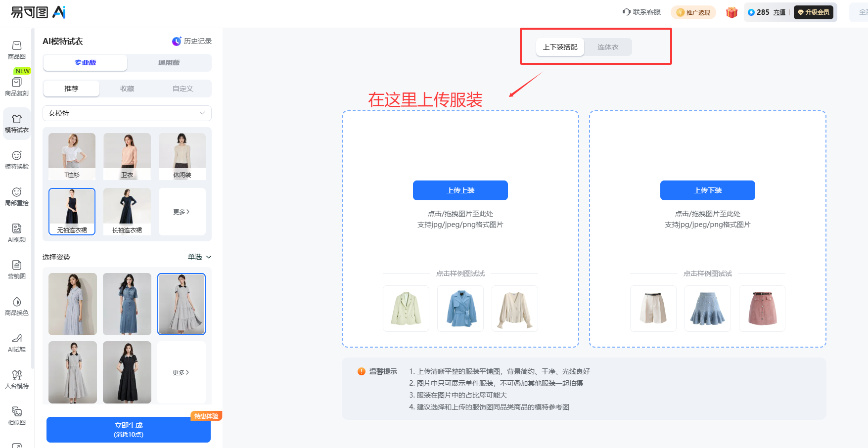Try the green blazer sample top
The image size is (868, 448).
click(x=406, y=309)
